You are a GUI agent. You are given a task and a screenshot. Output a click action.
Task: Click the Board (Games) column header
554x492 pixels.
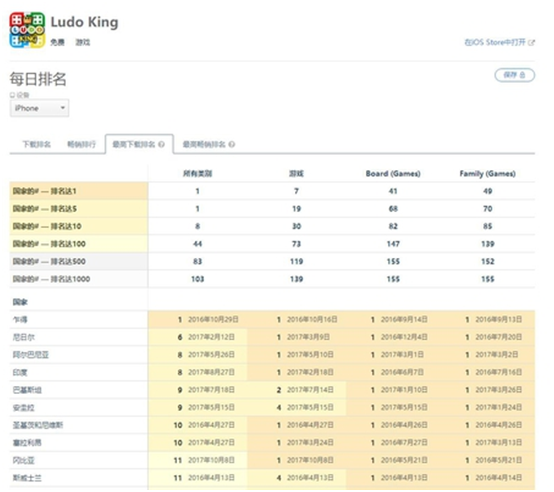pos(393,174)
